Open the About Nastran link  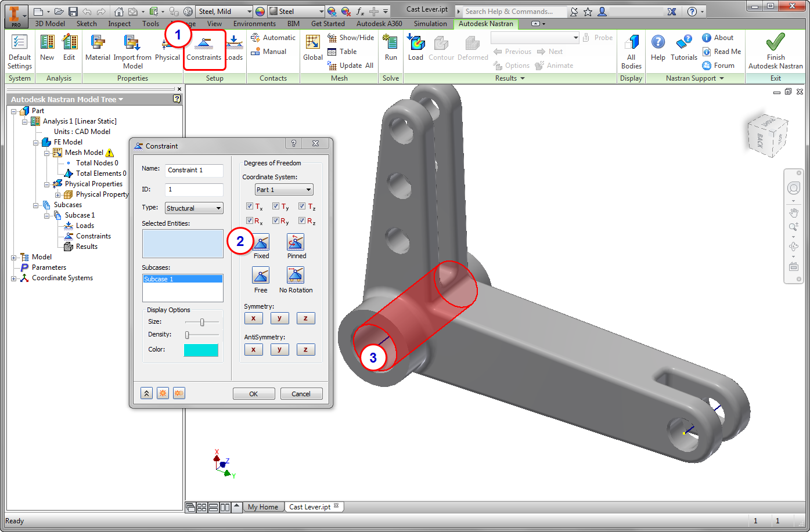pyautogui.click(x=718, y=38)
